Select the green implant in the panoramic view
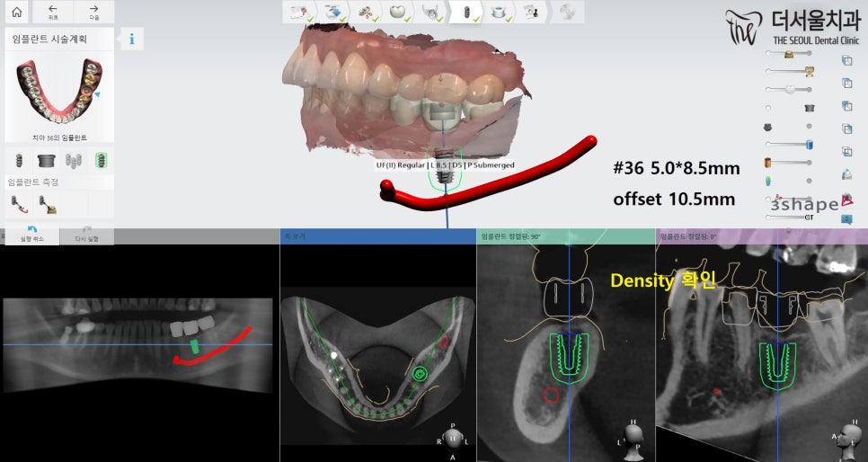868x462 pixels. click(194, 347)
